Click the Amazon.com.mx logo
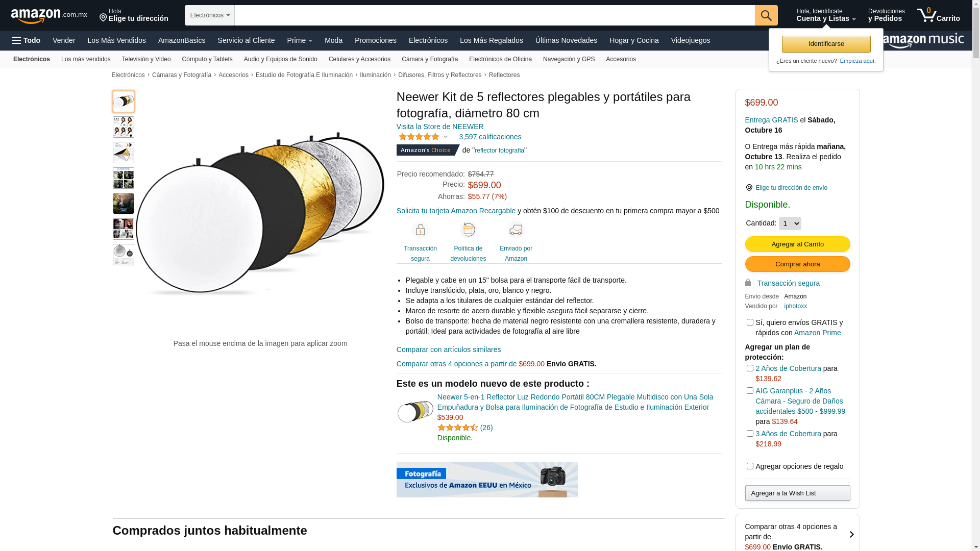Image resolution: width=980 pixels, height=551 pixels. (49, 16)
